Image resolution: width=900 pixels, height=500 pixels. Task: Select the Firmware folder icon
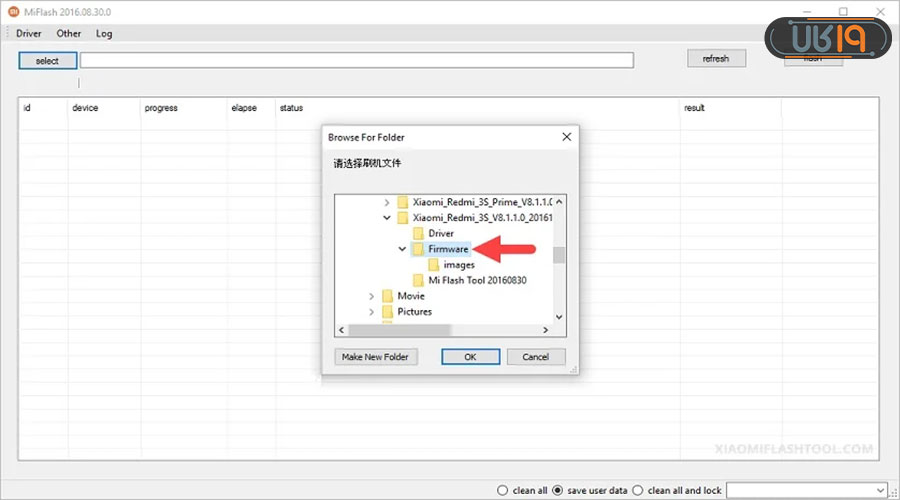417,249
